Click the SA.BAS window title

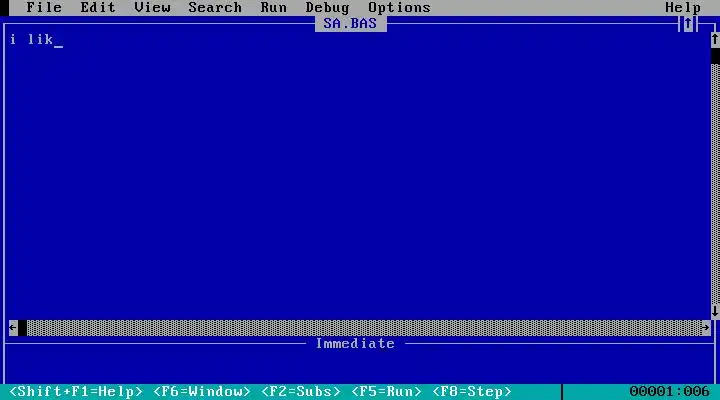[350, 24]
